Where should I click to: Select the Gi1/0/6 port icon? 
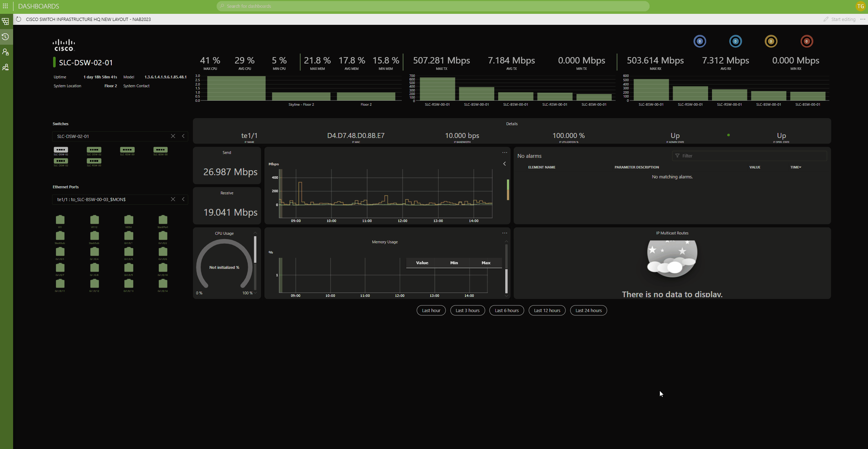tap(163, 251)
